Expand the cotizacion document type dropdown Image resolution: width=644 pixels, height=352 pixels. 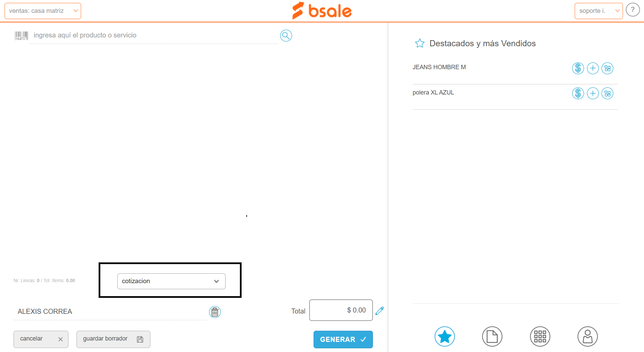tap(171, 281)
